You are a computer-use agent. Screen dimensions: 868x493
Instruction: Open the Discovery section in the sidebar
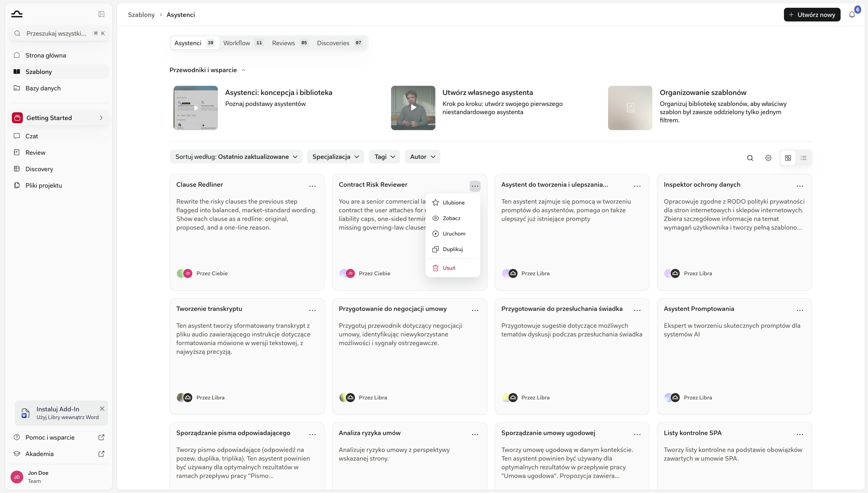59,169
